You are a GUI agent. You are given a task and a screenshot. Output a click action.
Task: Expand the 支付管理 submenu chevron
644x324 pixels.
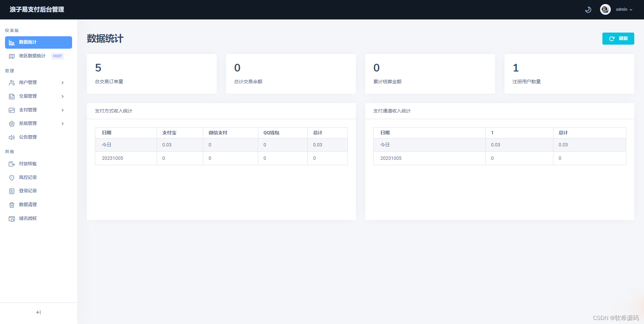[x=63, y=110]
